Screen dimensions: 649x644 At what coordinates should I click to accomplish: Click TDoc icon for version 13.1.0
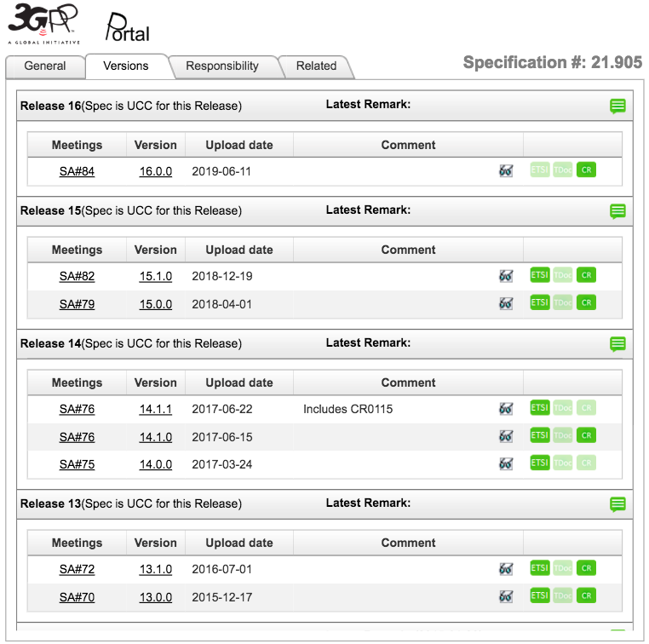pyautogui.click(x=563, y=568)
